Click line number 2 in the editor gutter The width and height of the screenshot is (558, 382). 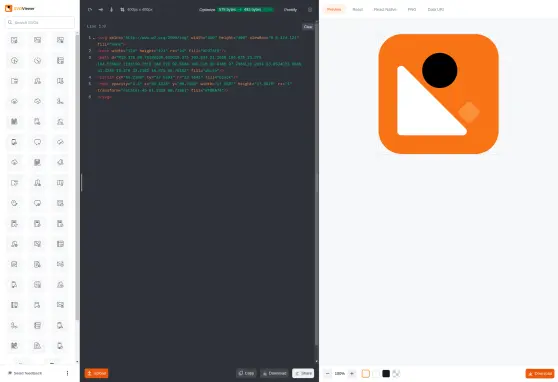click(90, 51)
